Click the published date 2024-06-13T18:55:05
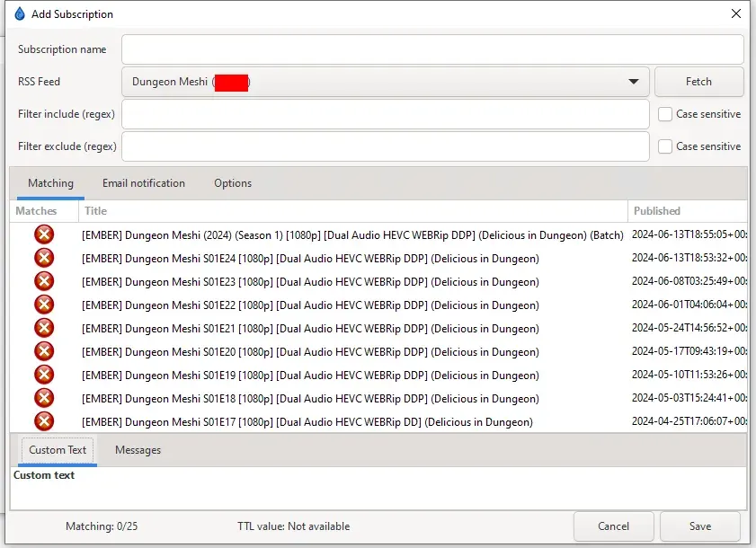 click(x=689, y=234)
